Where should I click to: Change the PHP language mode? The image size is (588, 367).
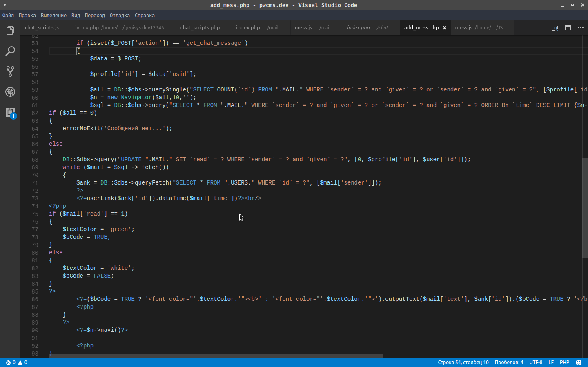(x=565, y=363)
